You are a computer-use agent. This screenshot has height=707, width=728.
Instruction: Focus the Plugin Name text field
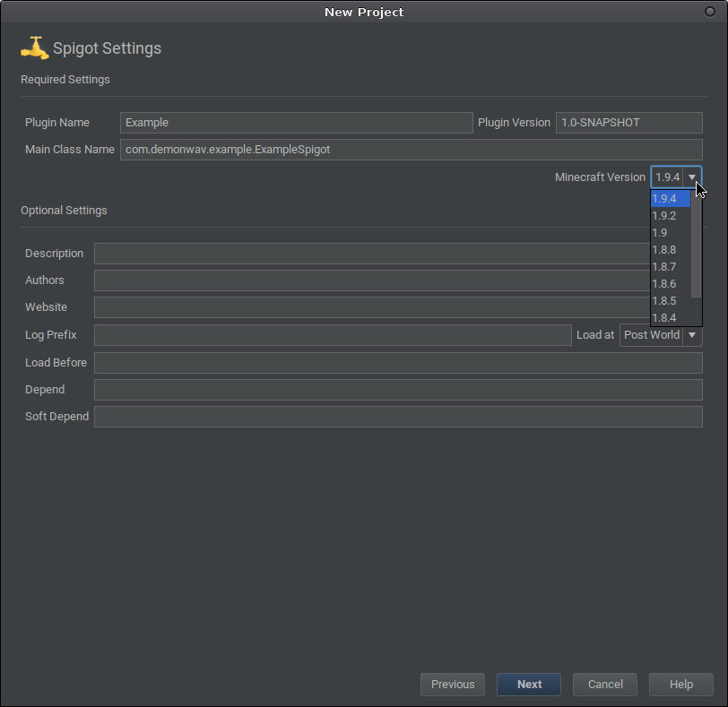296,123
